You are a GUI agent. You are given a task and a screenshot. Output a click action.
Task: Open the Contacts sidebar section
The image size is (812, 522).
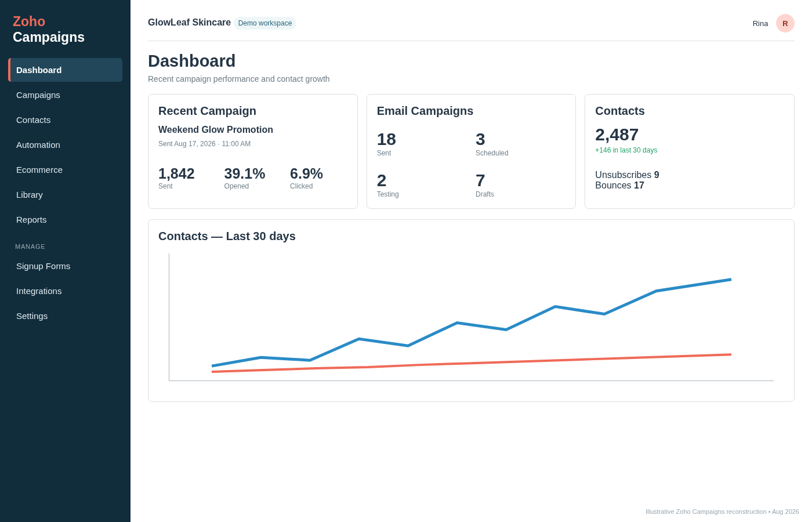click(65, 119)
